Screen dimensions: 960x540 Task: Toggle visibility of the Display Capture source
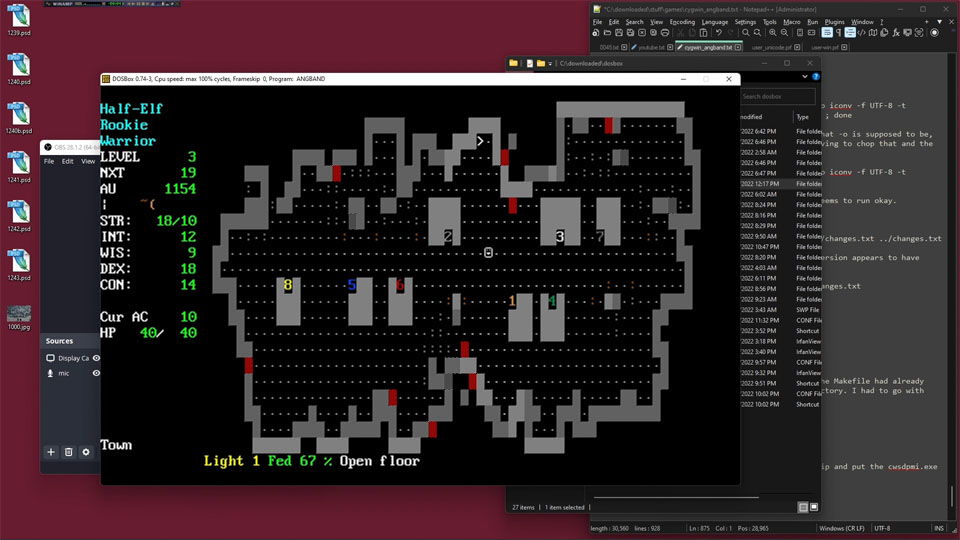[96, 358]
